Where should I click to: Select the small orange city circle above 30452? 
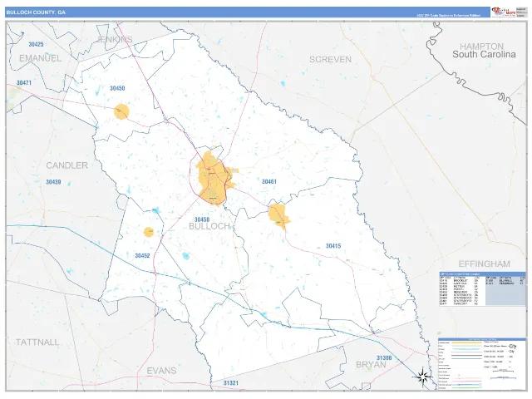coord(149,232)
